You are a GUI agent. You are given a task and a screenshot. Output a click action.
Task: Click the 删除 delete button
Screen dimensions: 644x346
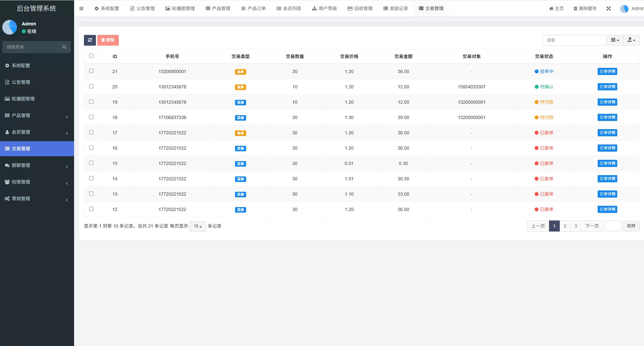tap(108, 40)
